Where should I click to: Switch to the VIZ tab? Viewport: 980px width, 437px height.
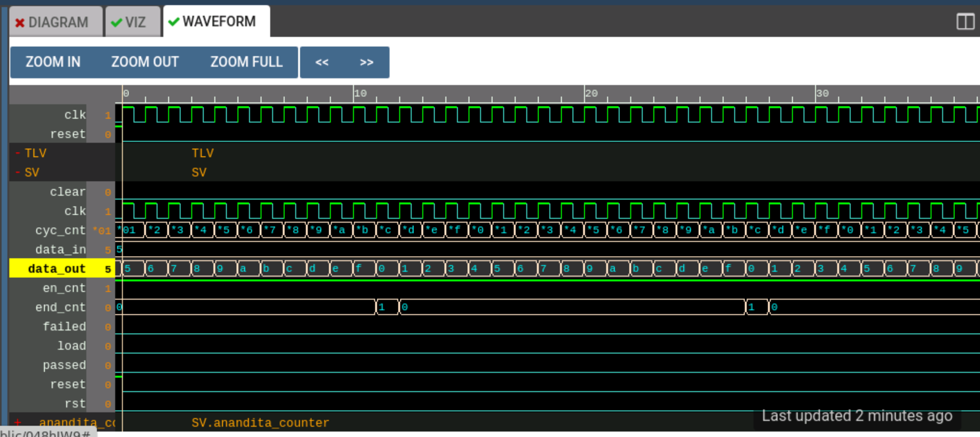click(x=132, y=21)
